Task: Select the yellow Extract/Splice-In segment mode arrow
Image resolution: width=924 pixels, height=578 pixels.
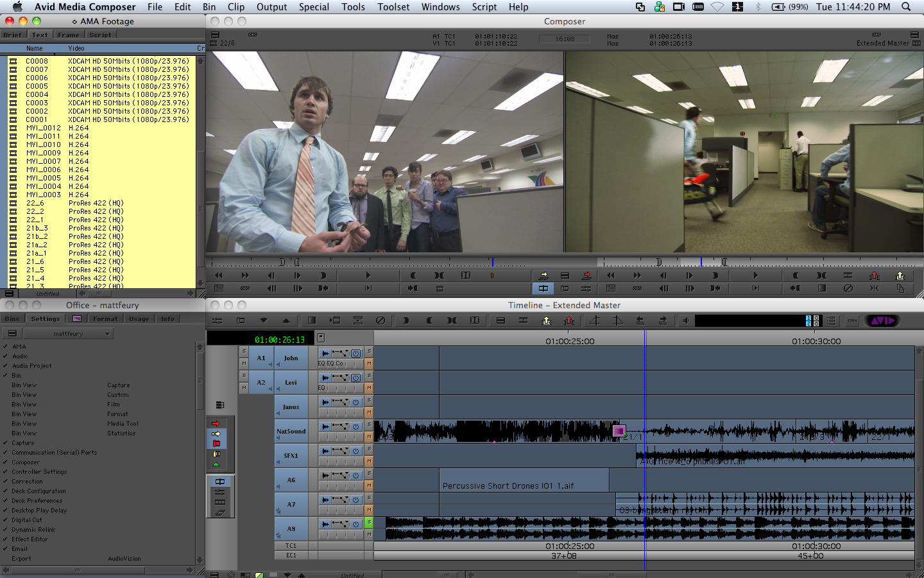Action: [216, 433]
